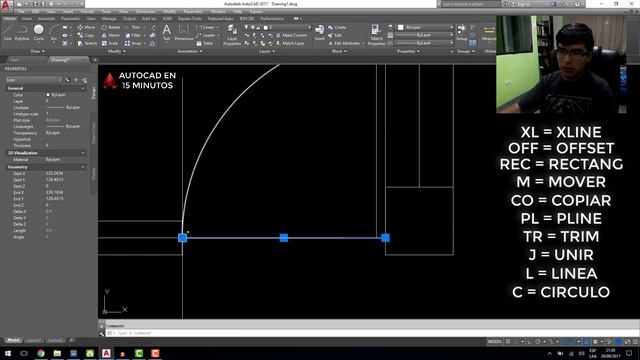Open the Featured Apps ribbon tab

[220, 19]
